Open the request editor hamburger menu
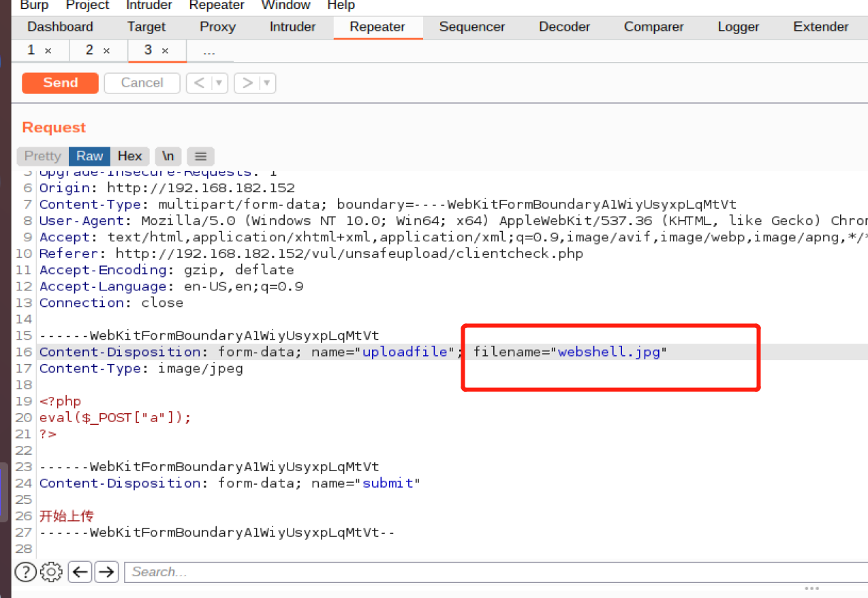The height and width of the screenshot is (598, 868). [200, 156]
